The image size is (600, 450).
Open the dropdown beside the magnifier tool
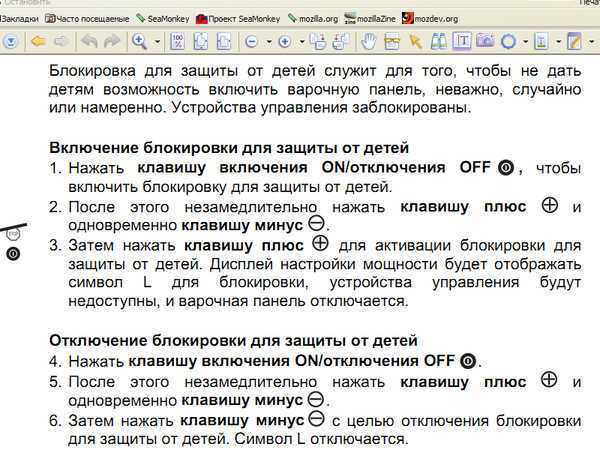(x=157, y=41)
